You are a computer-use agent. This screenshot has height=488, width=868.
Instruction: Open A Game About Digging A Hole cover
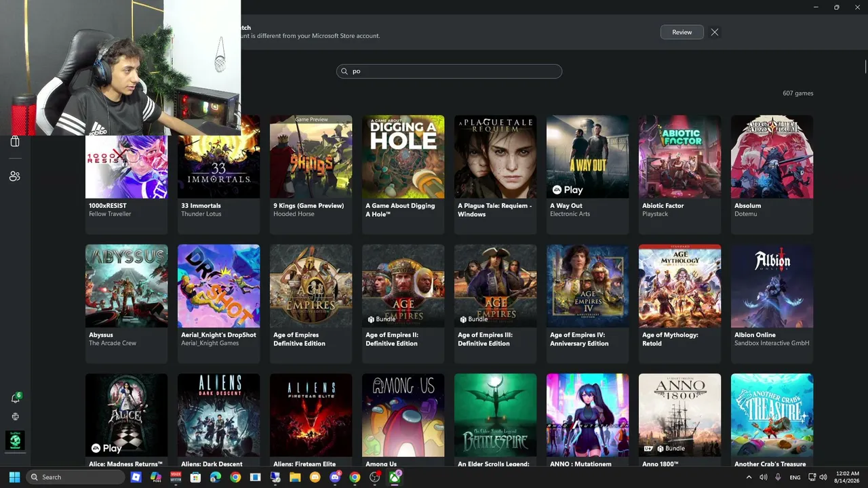click(x=403, y=157)
